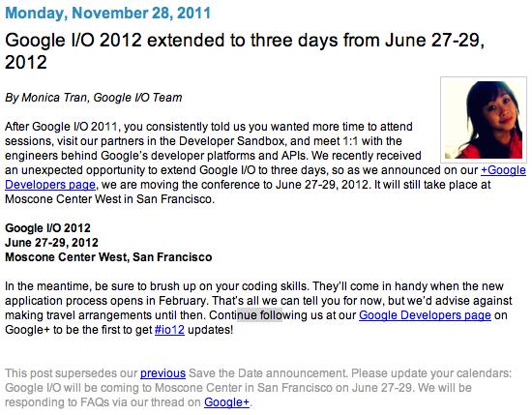This screenshot has height=415, width=532.
Task: Click 'After Google I/O 2011' opening text
Action: coord(61,127)
